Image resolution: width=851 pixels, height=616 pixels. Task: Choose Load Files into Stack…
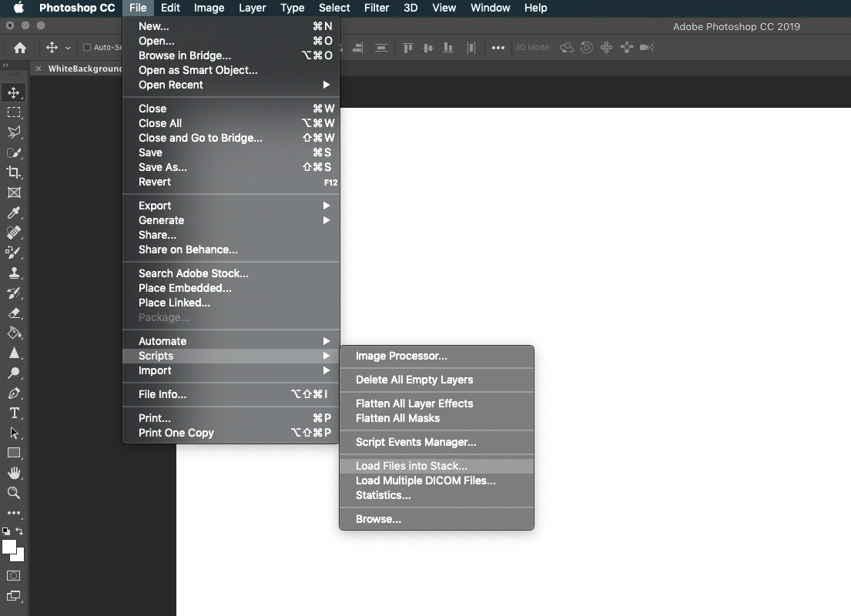click(437, 466)
